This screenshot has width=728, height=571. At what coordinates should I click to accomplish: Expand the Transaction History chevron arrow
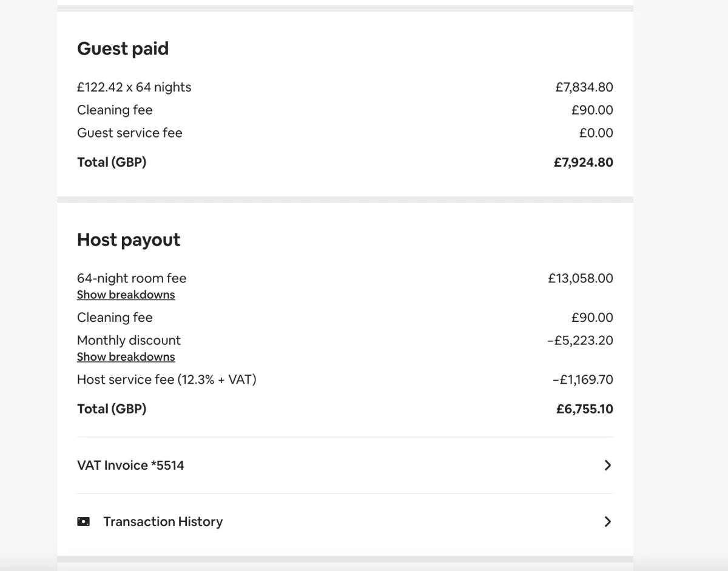608,521
